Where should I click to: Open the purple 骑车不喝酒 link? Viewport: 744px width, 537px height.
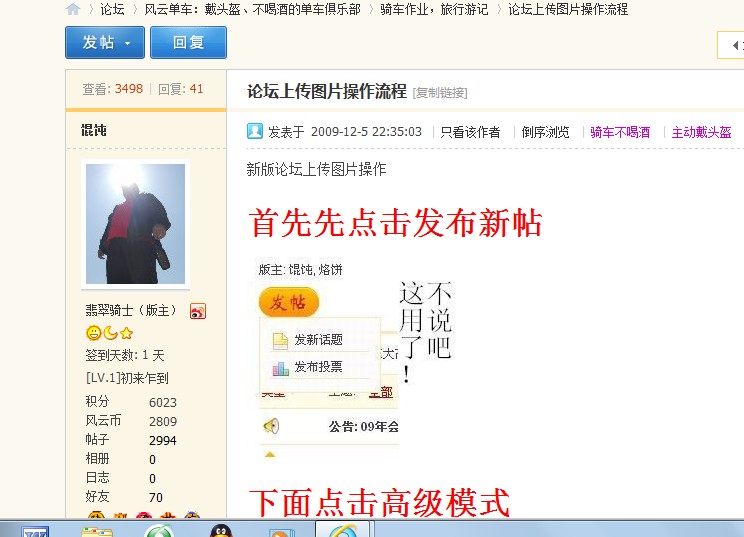[620, 132]
